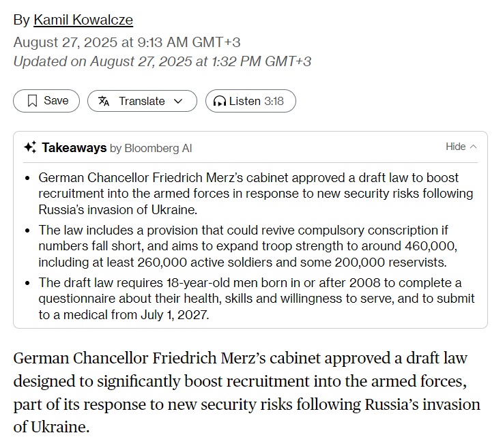Viewport: 503px width, 448px height.
Task: Click the headphones Listen icon
Action: 220,102
